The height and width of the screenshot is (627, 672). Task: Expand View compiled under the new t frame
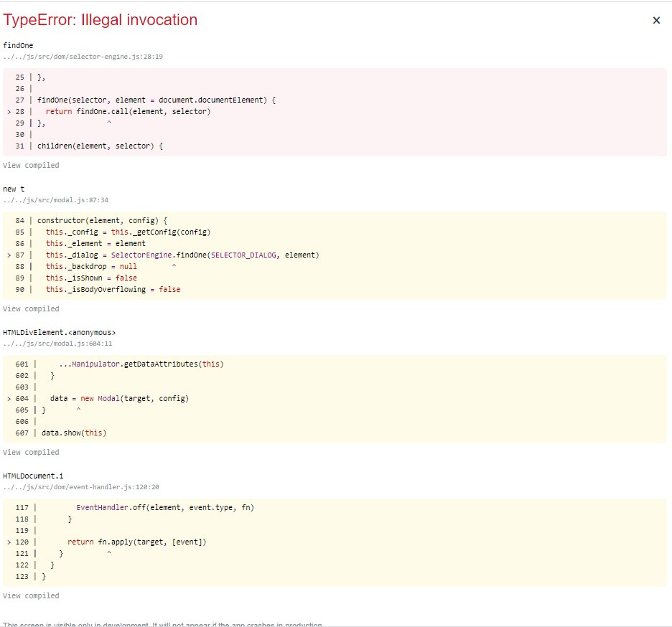point(31,308)
